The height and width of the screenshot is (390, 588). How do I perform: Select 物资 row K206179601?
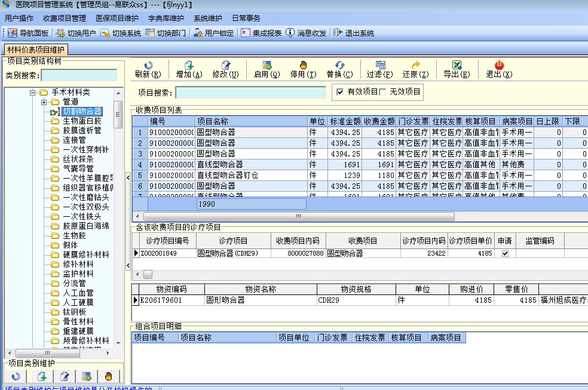tap(360, 300)
